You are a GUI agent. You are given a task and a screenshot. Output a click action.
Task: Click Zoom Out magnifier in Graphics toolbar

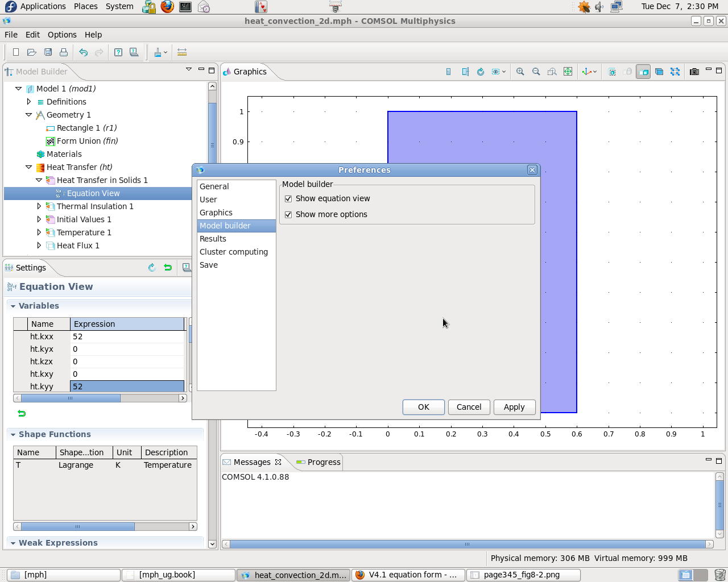pos(536,72)
